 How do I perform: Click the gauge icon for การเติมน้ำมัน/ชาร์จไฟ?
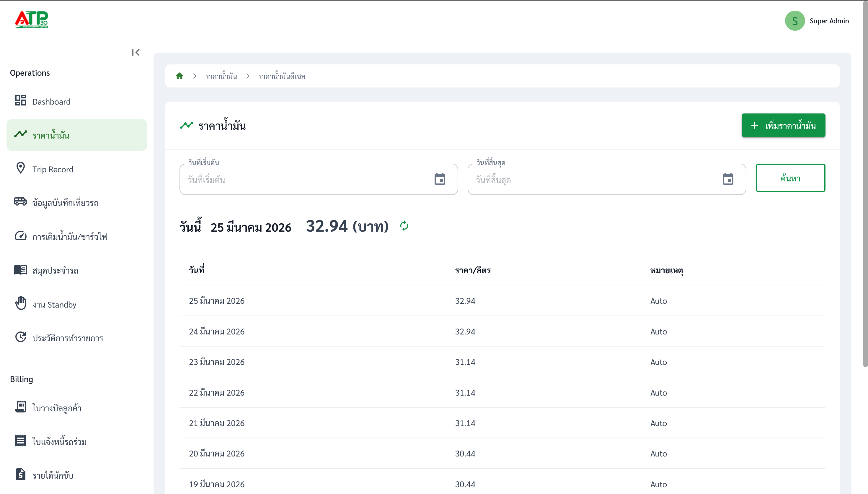[x=21, y=235]
